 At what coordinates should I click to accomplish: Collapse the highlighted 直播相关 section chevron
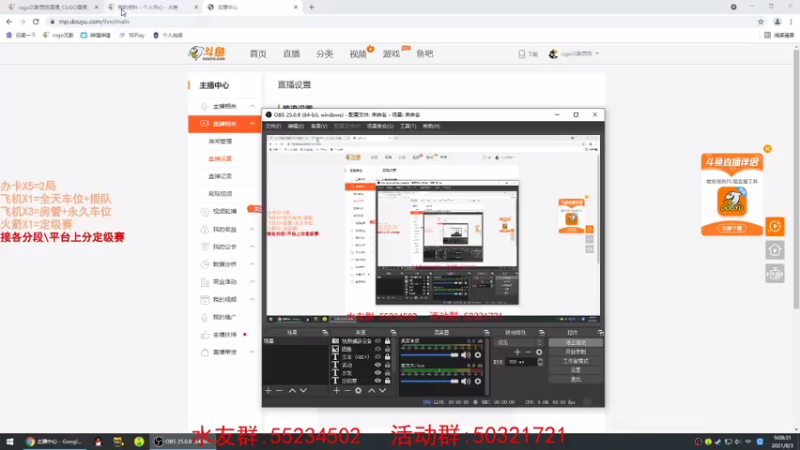252,123
